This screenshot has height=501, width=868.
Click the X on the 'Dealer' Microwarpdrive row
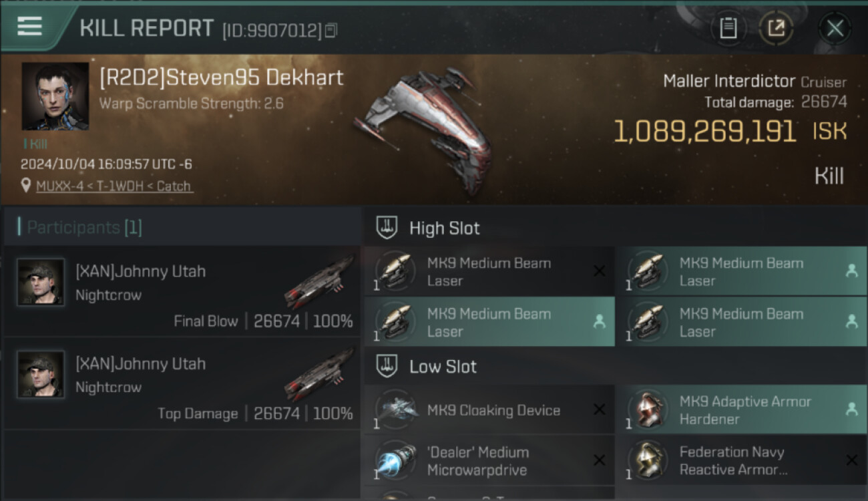[599, 460]
